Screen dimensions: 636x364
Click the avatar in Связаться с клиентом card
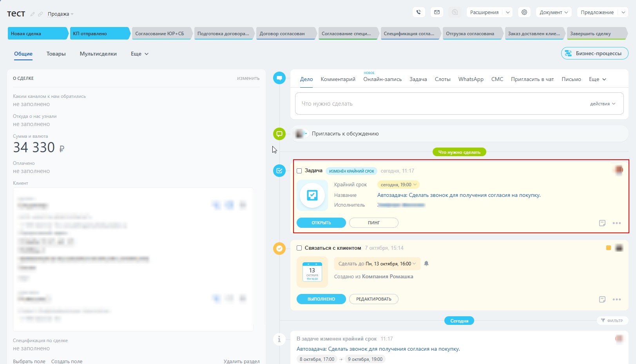619,248
